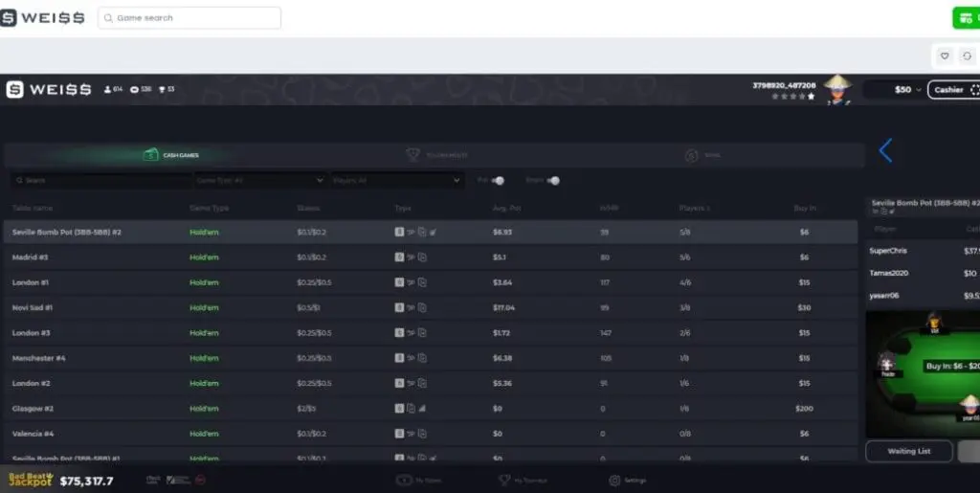Open the $50 balance dropdown
Viewport: 980px width, 493px height.
908,89
